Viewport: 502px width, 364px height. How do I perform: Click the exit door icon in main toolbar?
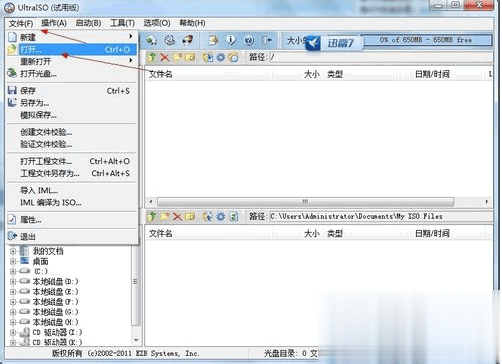pos(267,40)
